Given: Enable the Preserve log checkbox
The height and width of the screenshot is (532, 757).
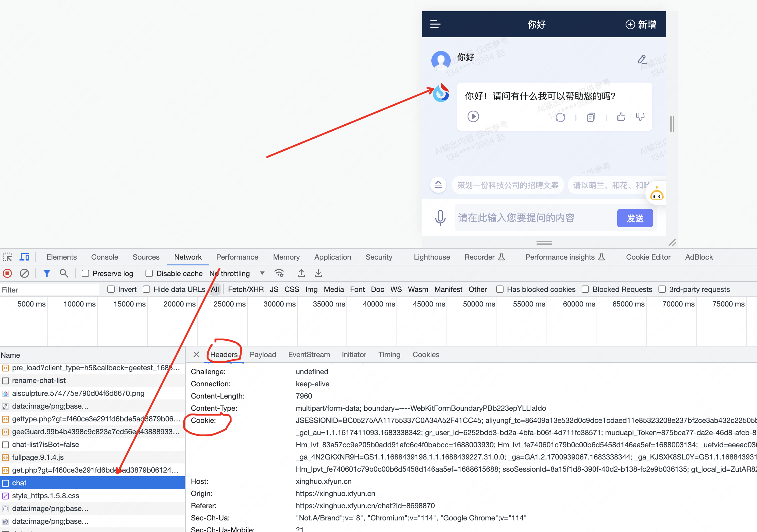Looking at the screenshot, I should click(85, 273).
